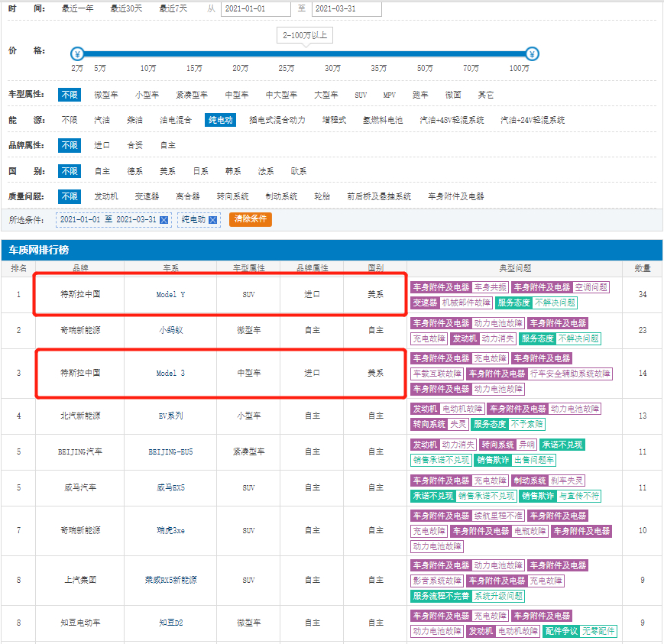The width and height of the screenshot is (664, 644).
Task: Click the left price slider handle
Action: tap(77, 53)
